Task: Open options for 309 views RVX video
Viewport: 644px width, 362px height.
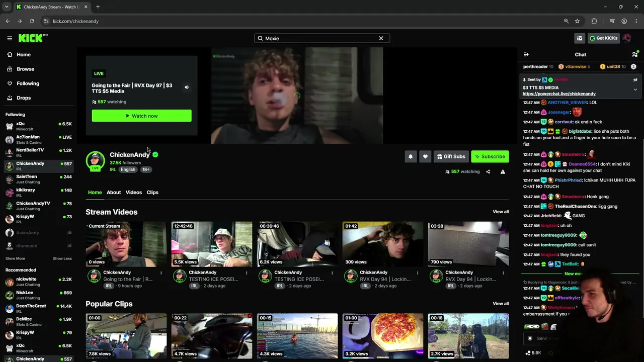Action: pos(418,273)
